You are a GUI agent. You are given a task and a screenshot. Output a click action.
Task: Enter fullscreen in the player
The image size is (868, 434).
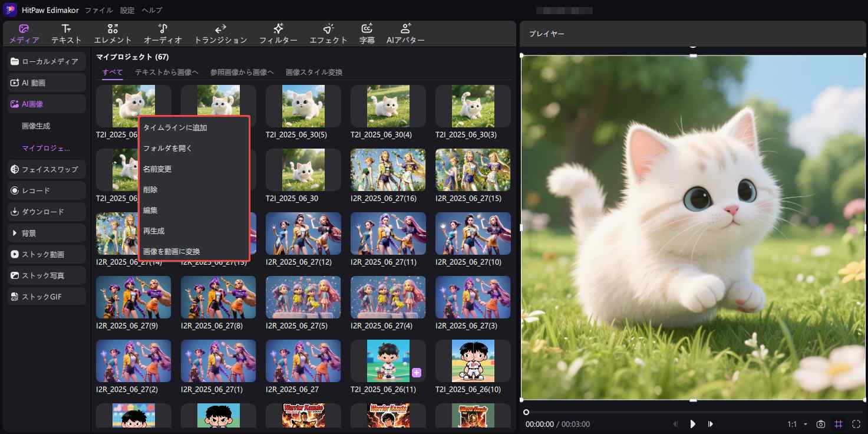[856, 424]
